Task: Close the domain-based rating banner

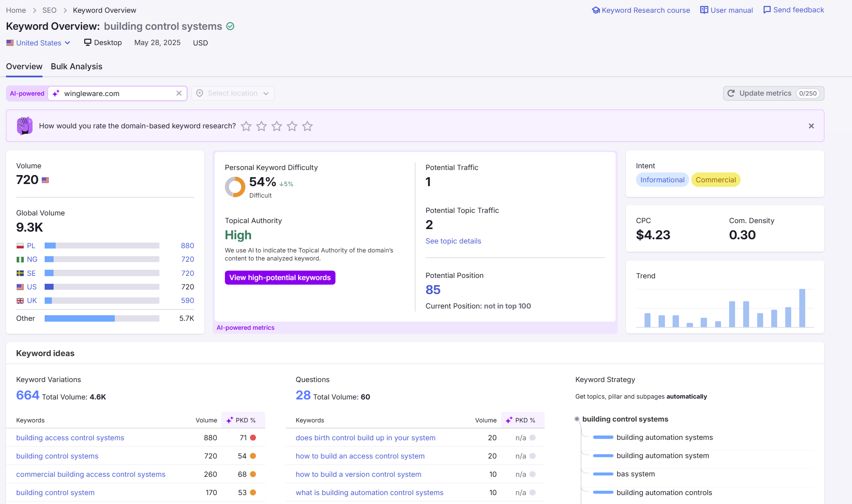Action: coord(811,126)
